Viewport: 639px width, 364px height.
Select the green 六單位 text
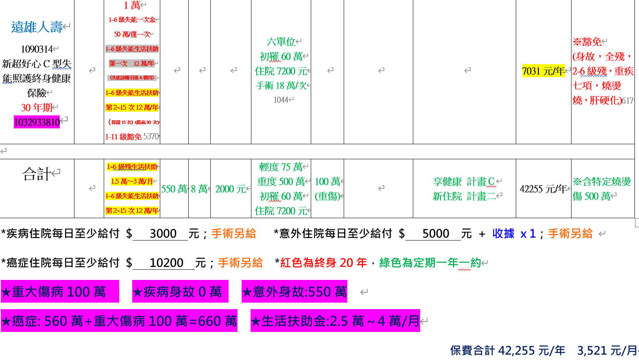pos(281,42)
